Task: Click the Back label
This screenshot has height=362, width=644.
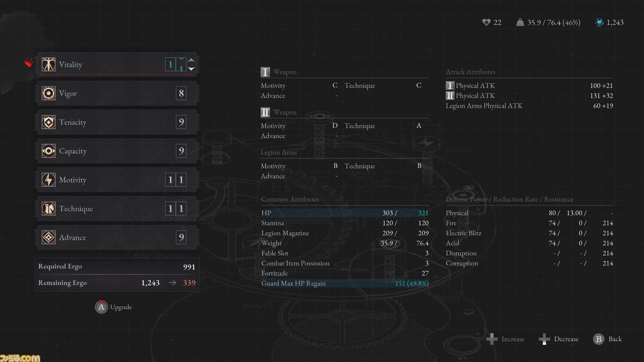Action: 615,339
